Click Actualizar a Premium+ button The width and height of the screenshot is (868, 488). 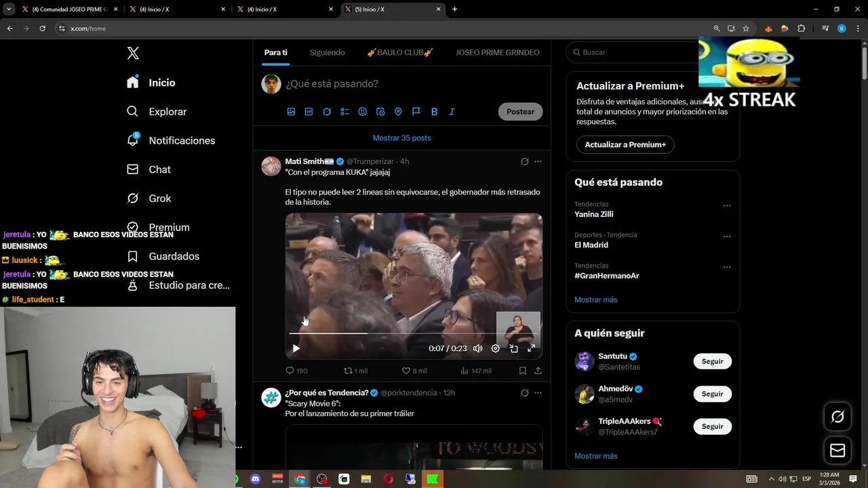pos(625,144)
